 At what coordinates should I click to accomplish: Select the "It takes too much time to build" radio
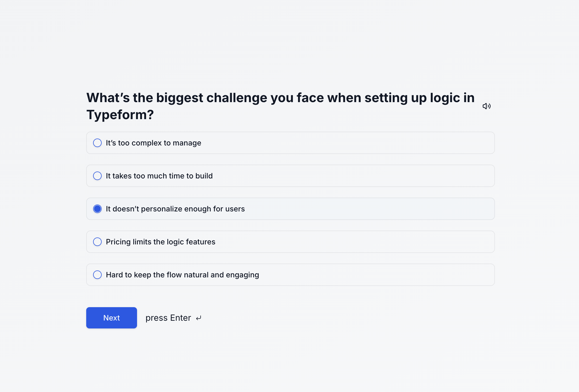click(x=97, y=176)
